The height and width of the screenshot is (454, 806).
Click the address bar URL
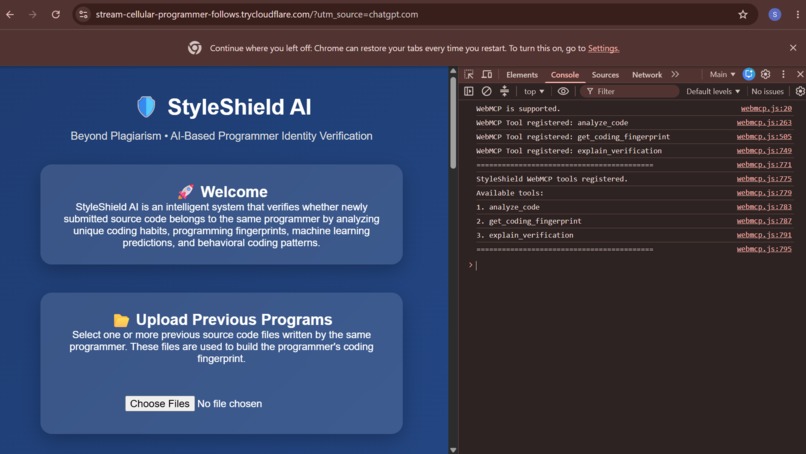point(257,14)
